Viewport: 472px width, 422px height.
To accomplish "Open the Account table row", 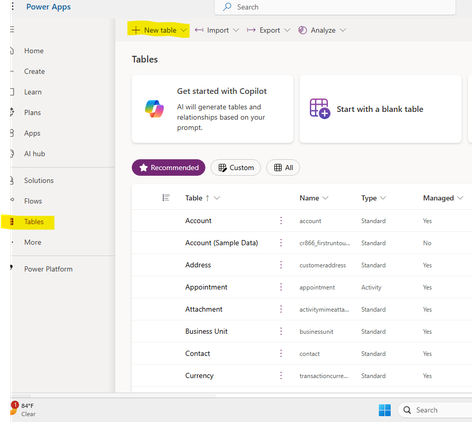I will 198,221.
